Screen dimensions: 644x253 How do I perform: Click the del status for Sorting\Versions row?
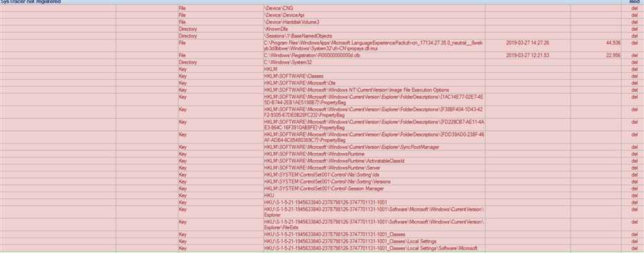pyautogui.click(x=634, y=182)
